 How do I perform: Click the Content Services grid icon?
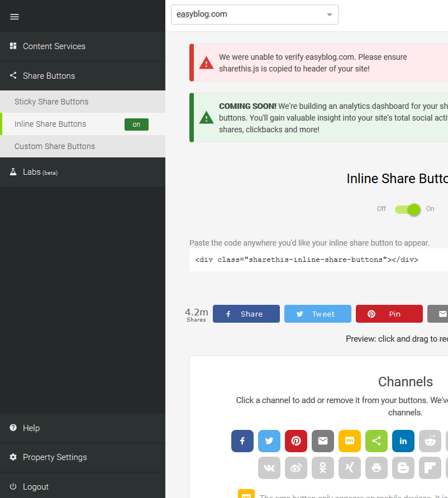point(13,46)
